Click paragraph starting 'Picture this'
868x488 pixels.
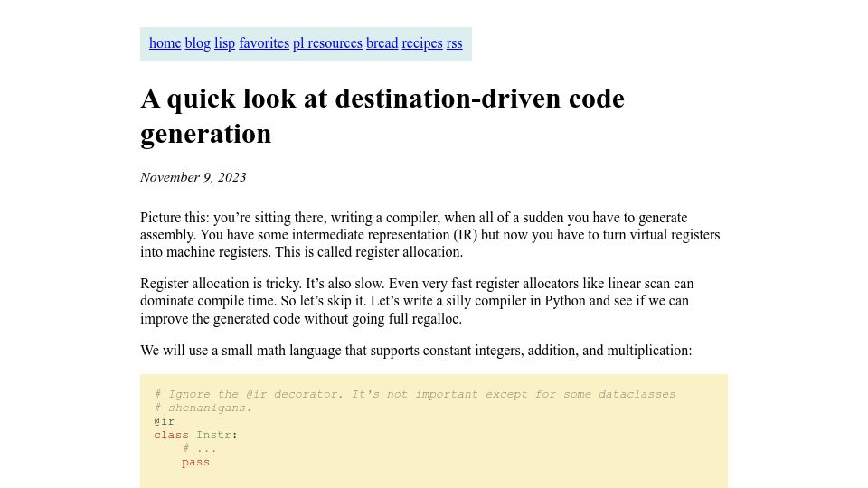pos(430,235)
